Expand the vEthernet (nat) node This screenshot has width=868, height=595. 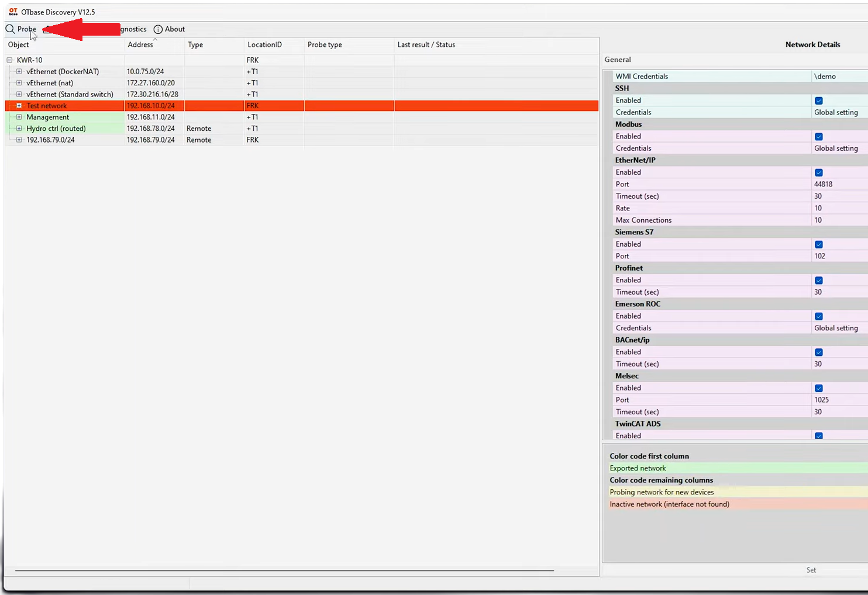(19, 83)
